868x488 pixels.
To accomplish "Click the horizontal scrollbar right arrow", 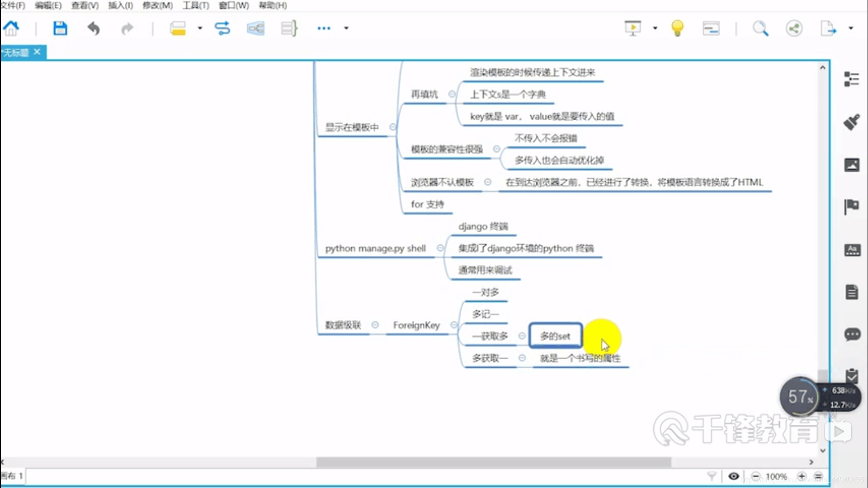I will [811, 462].
